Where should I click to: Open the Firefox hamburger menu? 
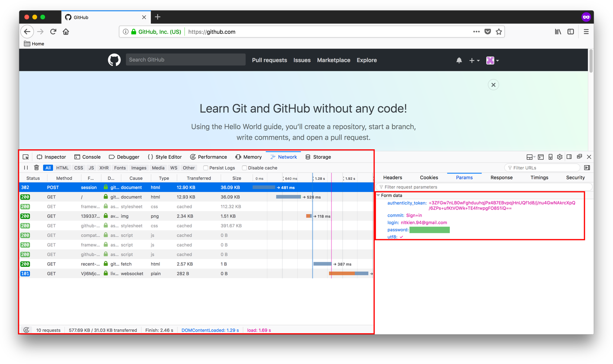(x=586, y=32)
